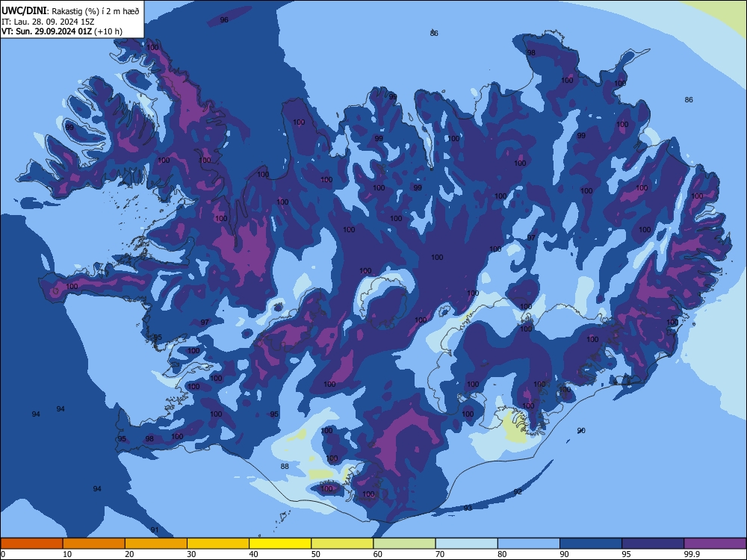Select the 10–20 orange legend swatch

(94, 544)
